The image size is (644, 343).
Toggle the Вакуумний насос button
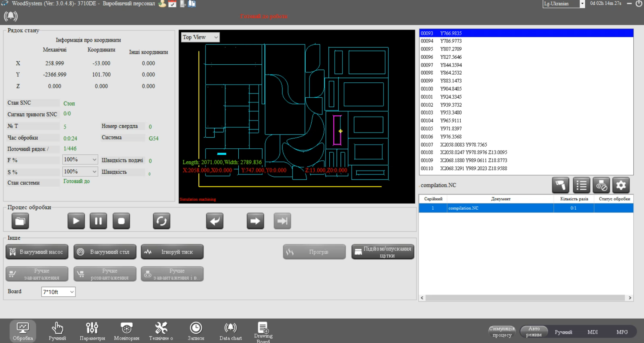click(x=37, y=252)
